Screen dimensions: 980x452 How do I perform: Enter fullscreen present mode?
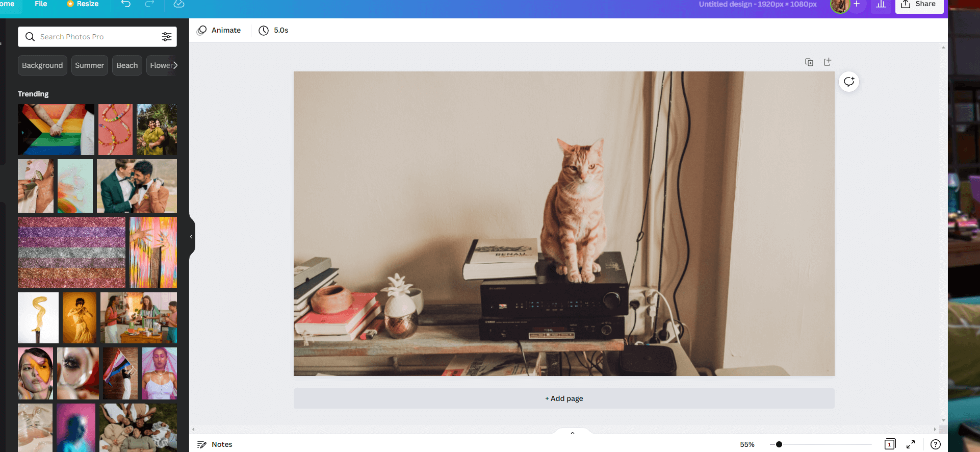point(911,444)
